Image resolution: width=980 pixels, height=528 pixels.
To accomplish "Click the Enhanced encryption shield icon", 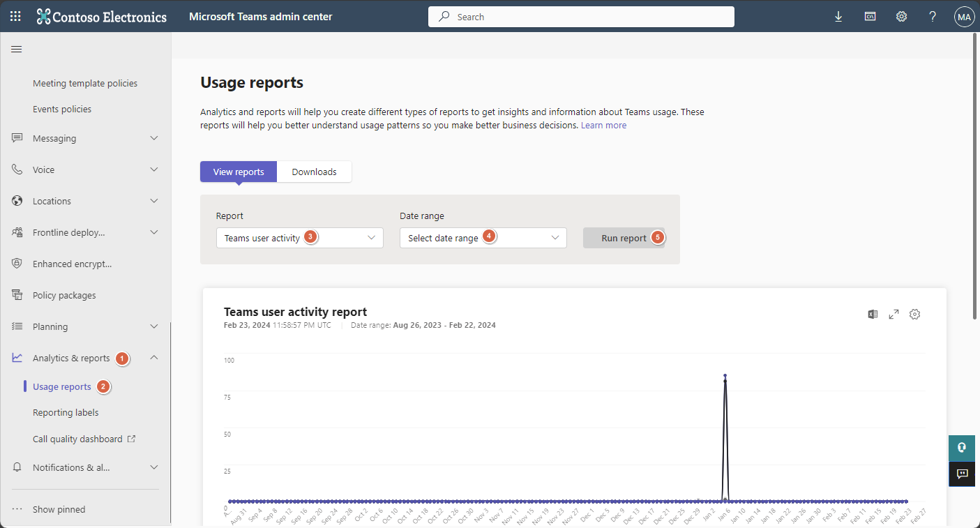I will pyautogui.click(x=17, y=264).
